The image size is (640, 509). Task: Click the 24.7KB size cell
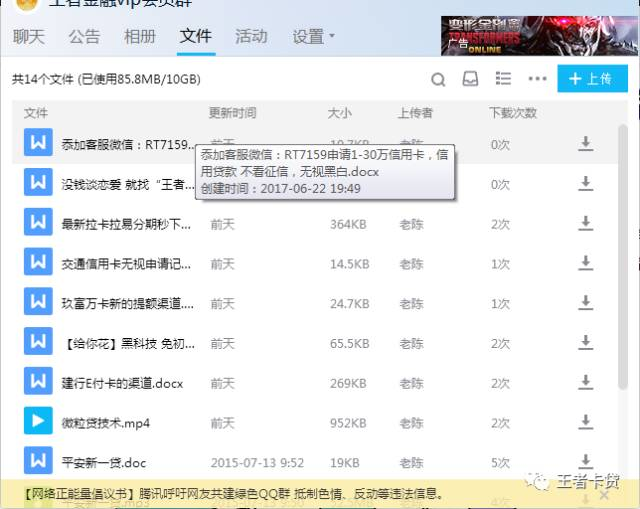350,304
